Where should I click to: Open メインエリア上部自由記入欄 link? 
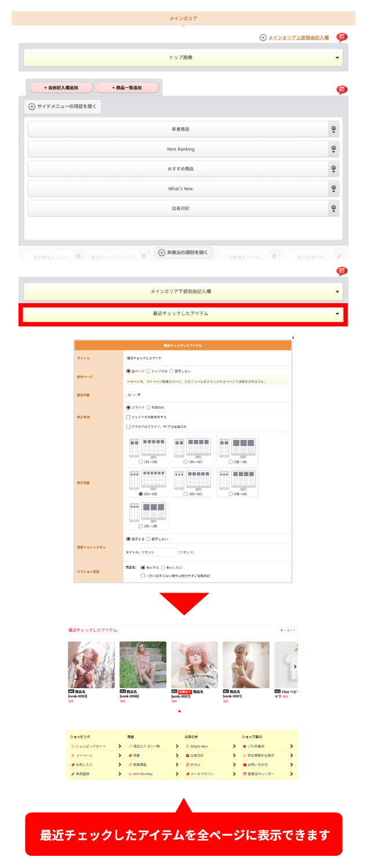tap(298, 38)
